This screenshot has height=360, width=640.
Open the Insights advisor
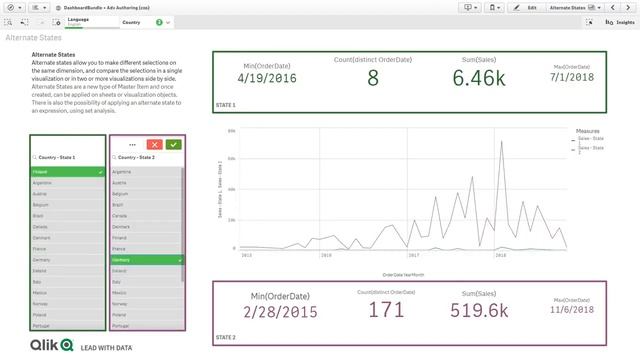click(x=620, y=22)
